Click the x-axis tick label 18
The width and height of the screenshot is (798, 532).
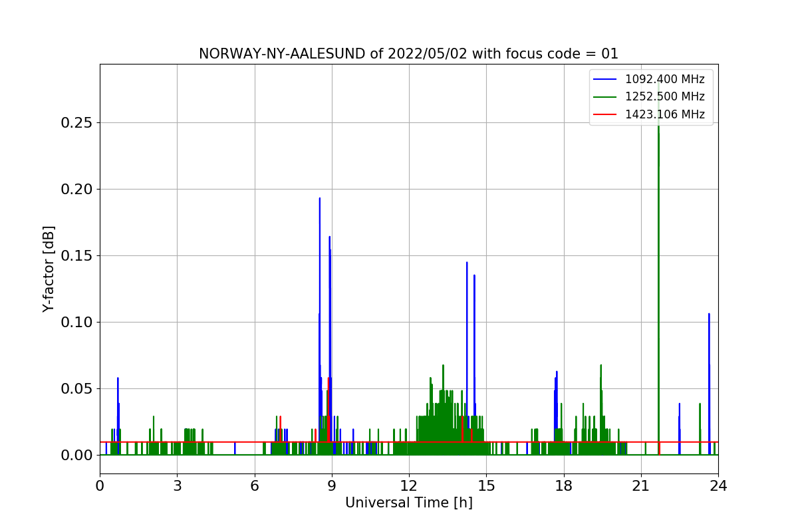[x=564, y=486]
